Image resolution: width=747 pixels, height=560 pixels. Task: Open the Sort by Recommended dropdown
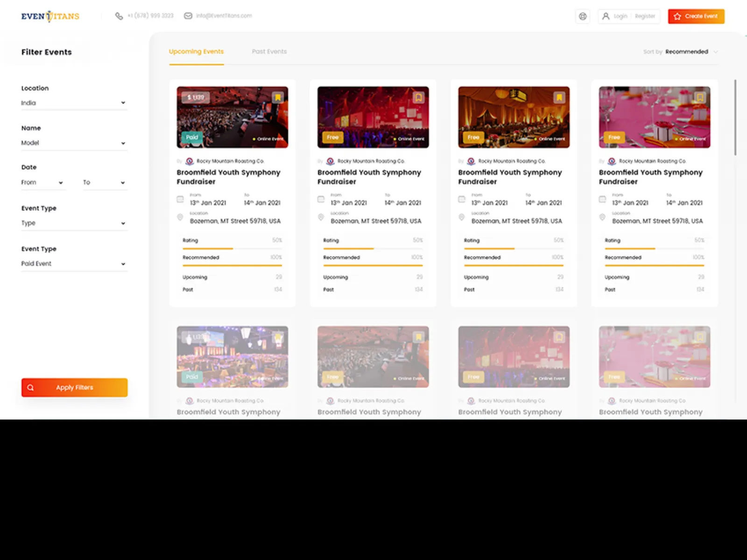click(690, 52)
